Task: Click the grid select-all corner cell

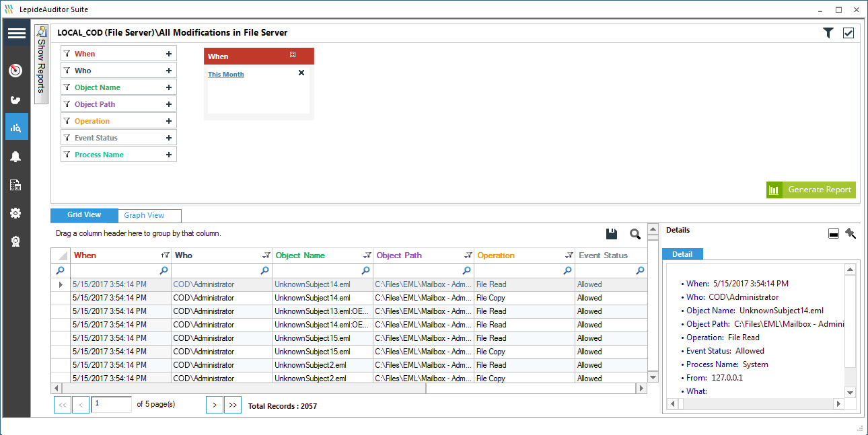Action: [61, 255]
